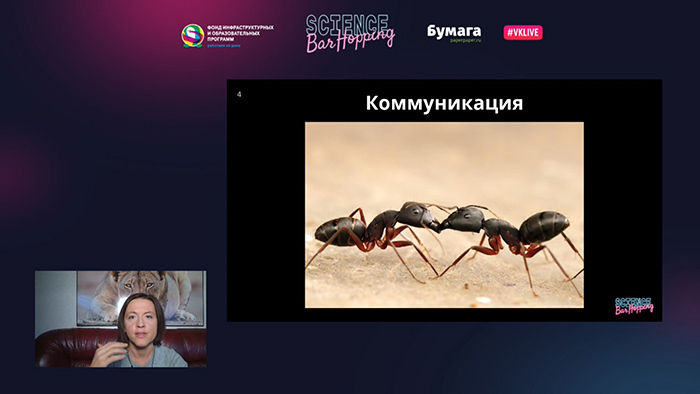Click the slide number 4 label
The width and height of the screenshot is (700, 394).
tap(239, 94)
